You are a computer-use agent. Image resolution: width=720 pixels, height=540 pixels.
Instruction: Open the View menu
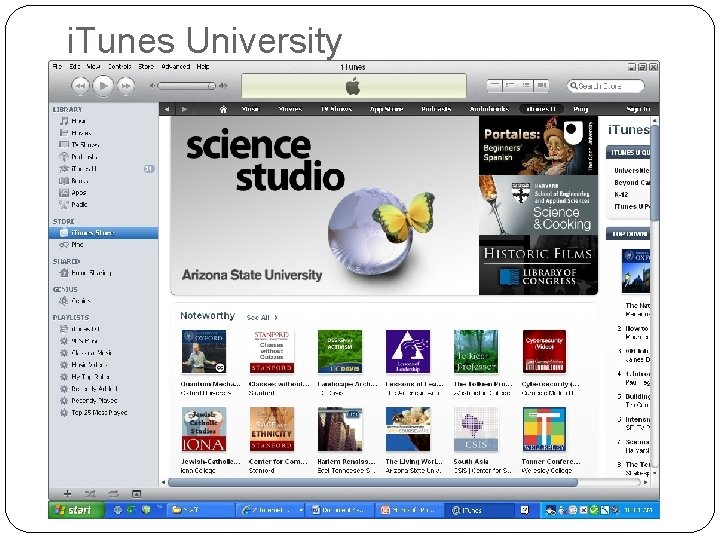coord(94,67)
